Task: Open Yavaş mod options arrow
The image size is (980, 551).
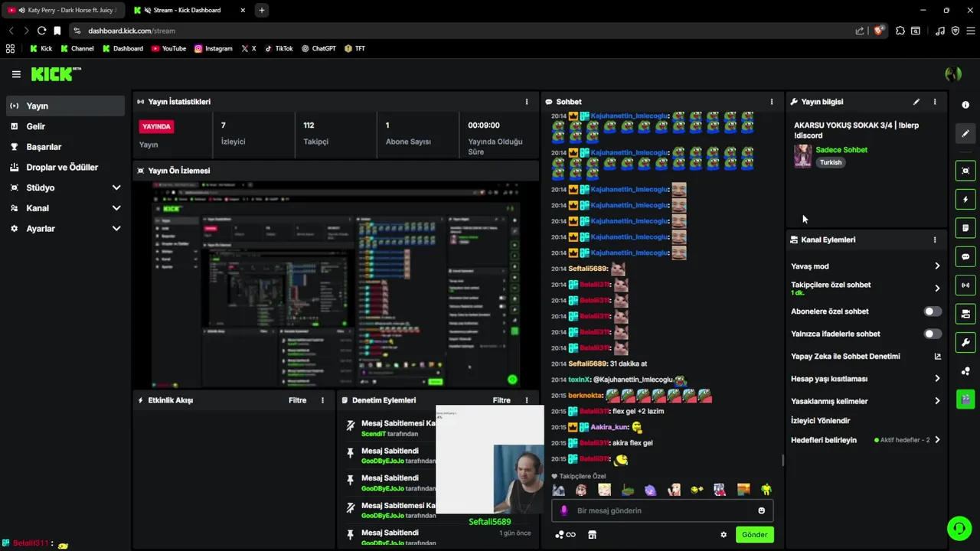Action: (937, 266)
